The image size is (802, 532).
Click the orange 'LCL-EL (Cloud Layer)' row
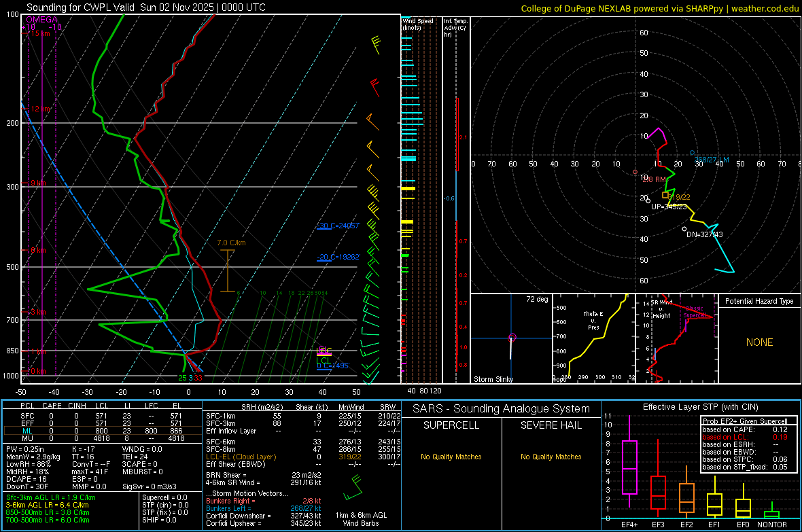click(303, 457)
